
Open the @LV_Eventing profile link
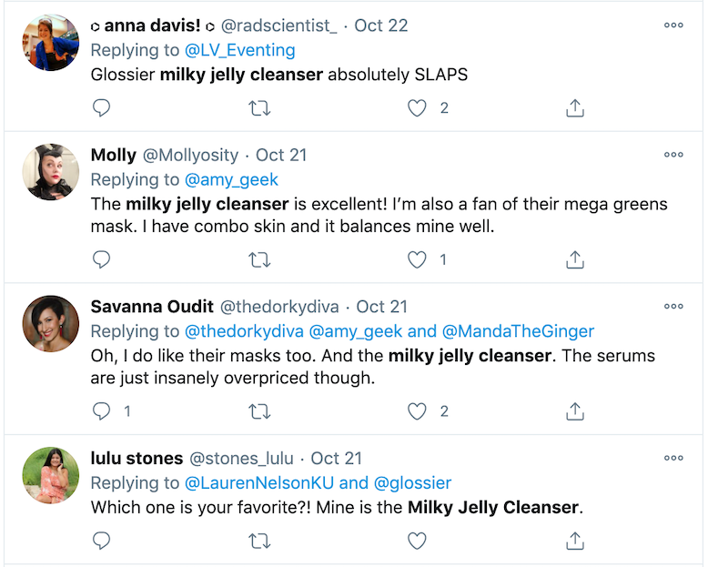click(x=240, y=50)
